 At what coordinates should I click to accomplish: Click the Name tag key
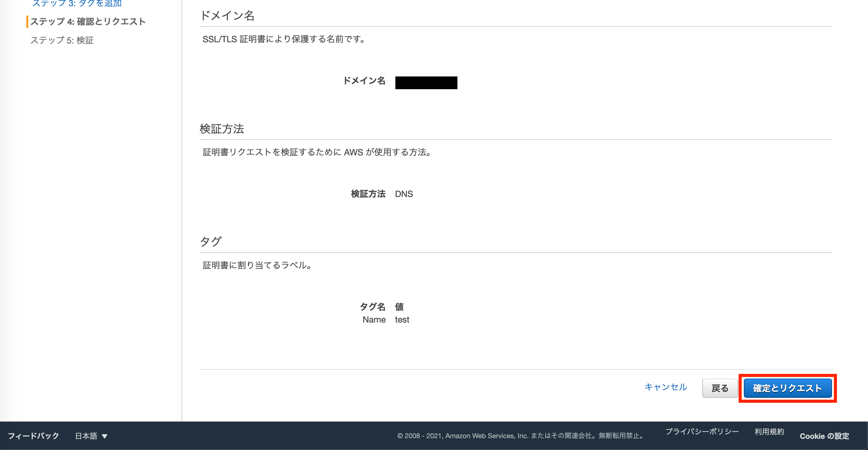[374, 319]
